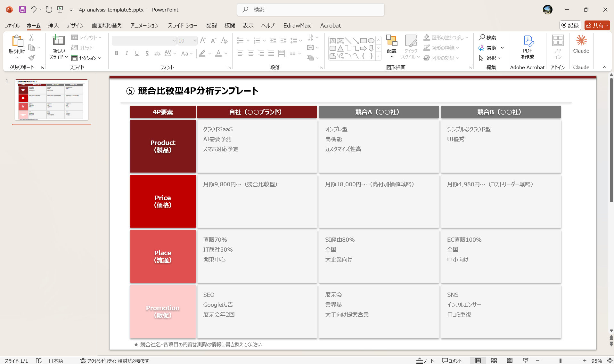Toggle justify text alignment

tap(271, 53)
